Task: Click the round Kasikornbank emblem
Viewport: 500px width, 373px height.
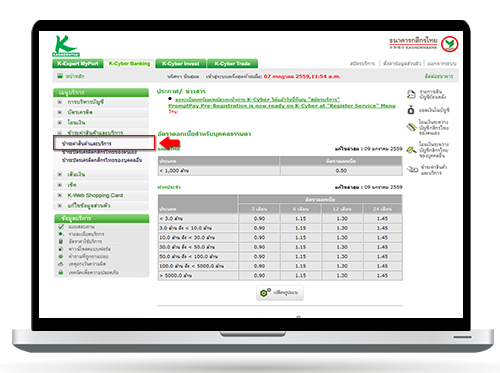Action: (x=450, y=44)
